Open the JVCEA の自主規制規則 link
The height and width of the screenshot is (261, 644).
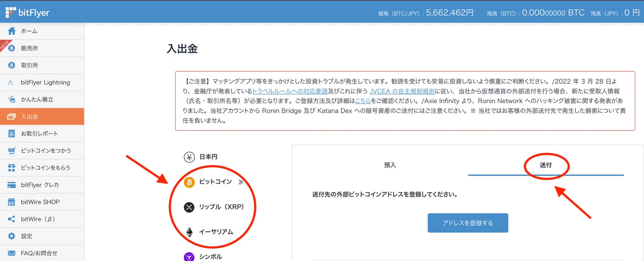(x=402, y=91)
